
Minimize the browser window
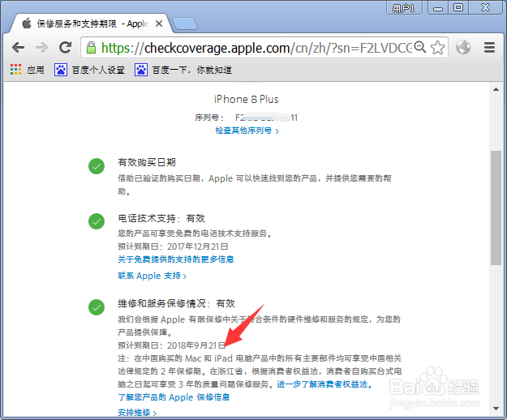point(438,7)
